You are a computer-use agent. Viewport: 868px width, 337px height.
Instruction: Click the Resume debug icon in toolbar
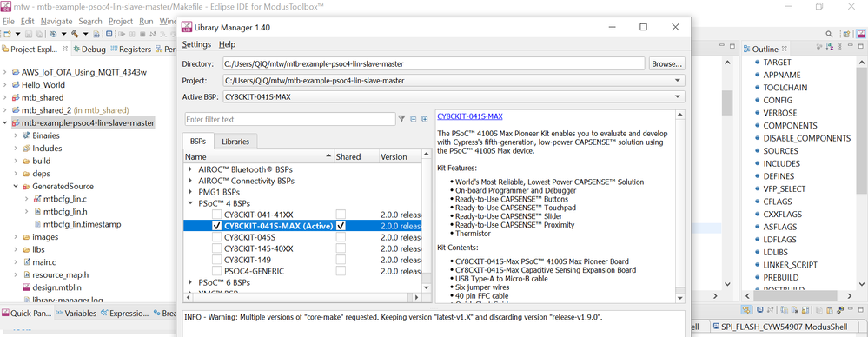pos(122,34)
